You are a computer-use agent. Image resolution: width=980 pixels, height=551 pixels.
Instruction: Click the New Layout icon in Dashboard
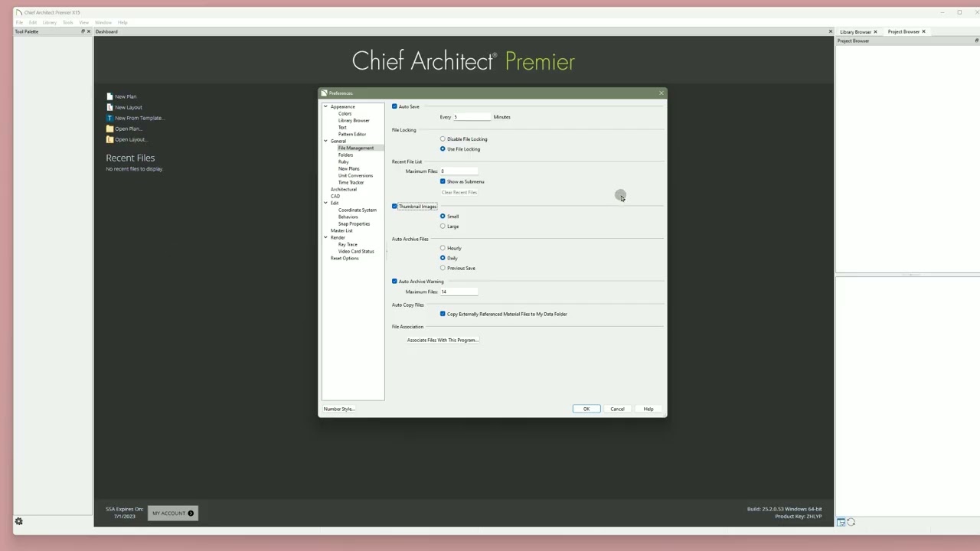coord(109,107)
